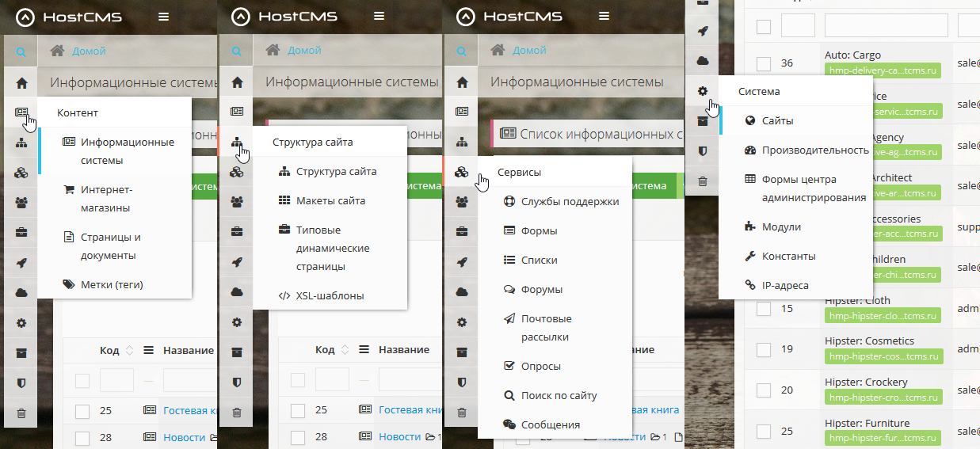Click the globe icon beside Сайты
The image size is (980, 449).
click(750, 121)
